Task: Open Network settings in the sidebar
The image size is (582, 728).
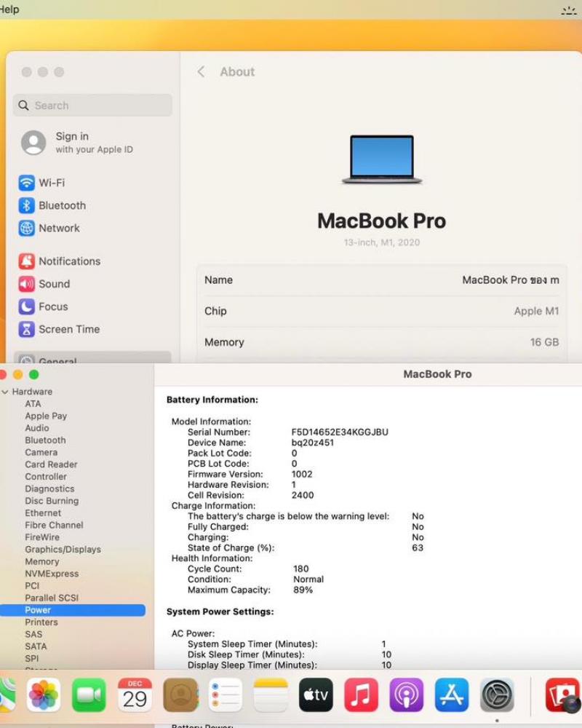Action: [x=49, y=228]
